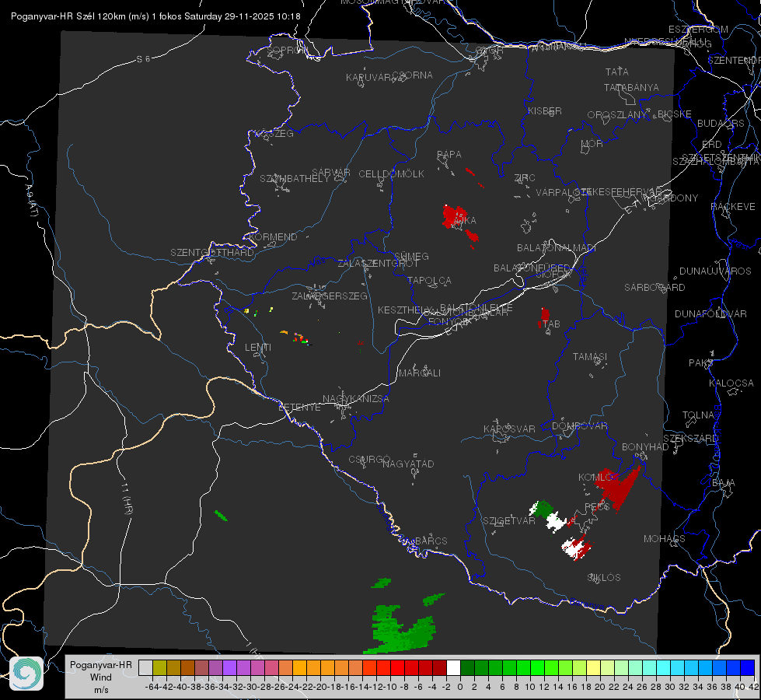Click the KISBÉR city label
The width and height of the screenshot is (761, 700).
[545, 111]
